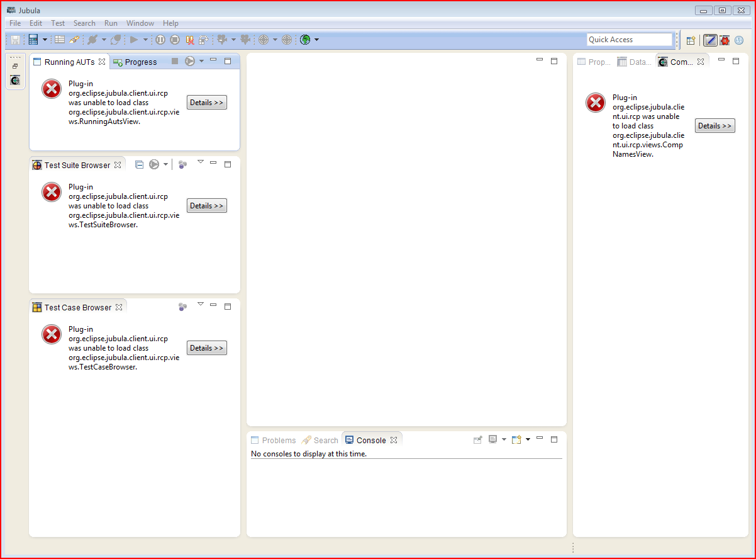This screenshot has width=756, height=559.
Task: Click the curved arrow step icon in toolbar
Action: (x=203, y=40)
